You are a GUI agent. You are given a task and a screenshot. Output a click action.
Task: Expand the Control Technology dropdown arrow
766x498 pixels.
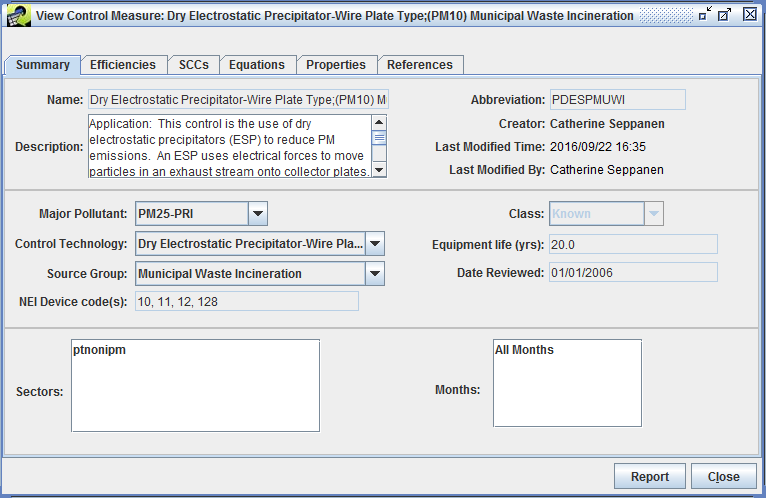click(375, 243)
